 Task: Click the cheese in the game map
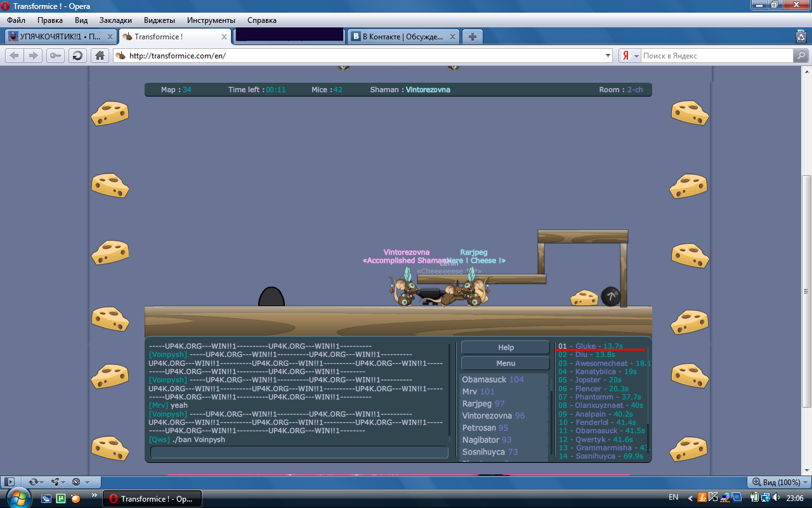click(584, 297)
